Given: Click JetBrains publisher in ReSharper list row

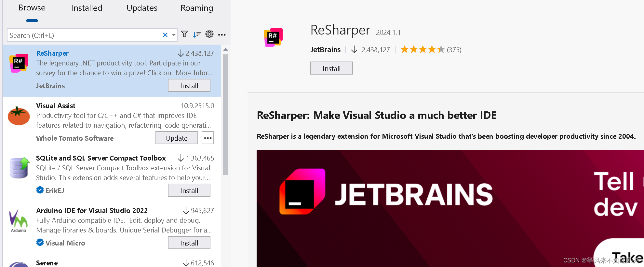Looking at the screenshot, I should tap(50, 86).
